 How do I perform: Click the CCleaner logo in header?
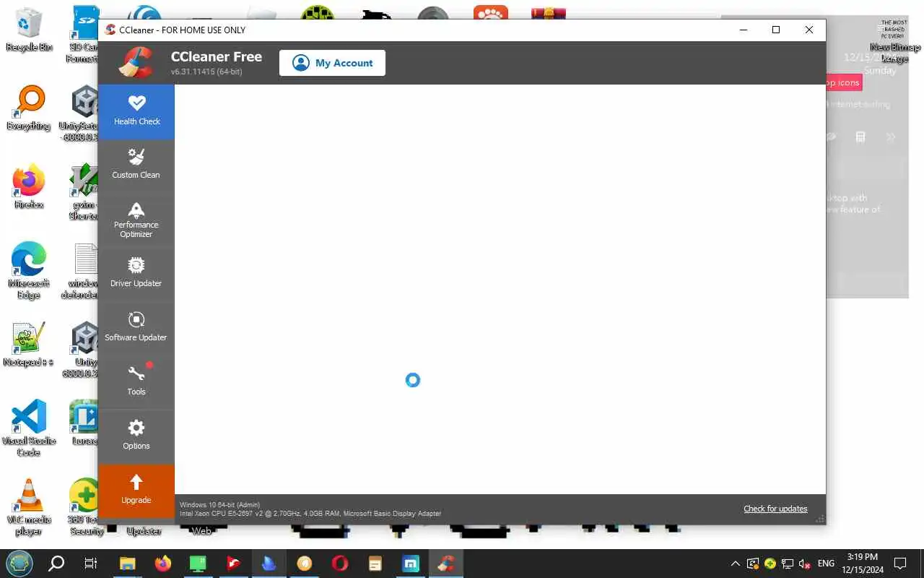[136, 62]
